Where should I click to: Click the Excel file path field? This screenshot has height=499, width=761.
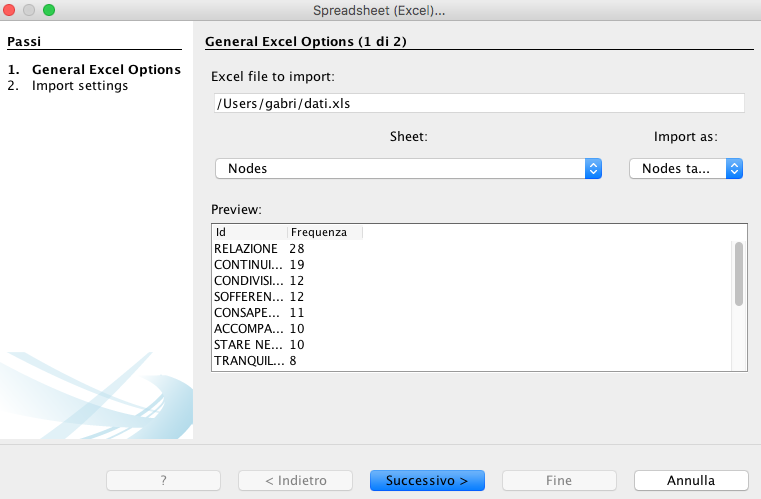pyautogui.click(x=479, y=103)
